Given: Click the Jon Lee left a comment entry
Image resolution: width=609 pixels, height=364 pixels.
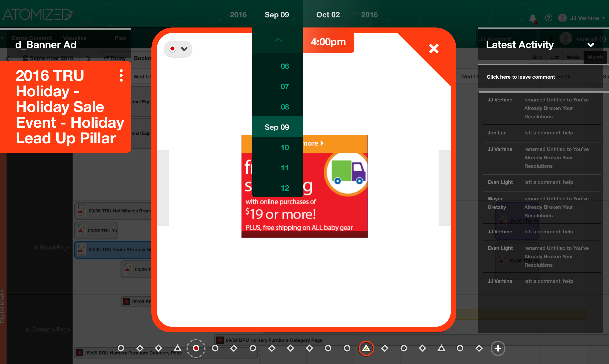Looking at the screenshot, I should click(x=542, y=133).
